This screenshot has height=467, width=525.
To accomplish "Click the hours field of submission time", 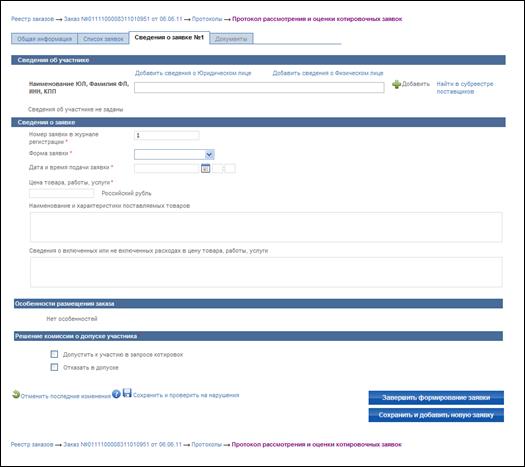I will (217, 169).
